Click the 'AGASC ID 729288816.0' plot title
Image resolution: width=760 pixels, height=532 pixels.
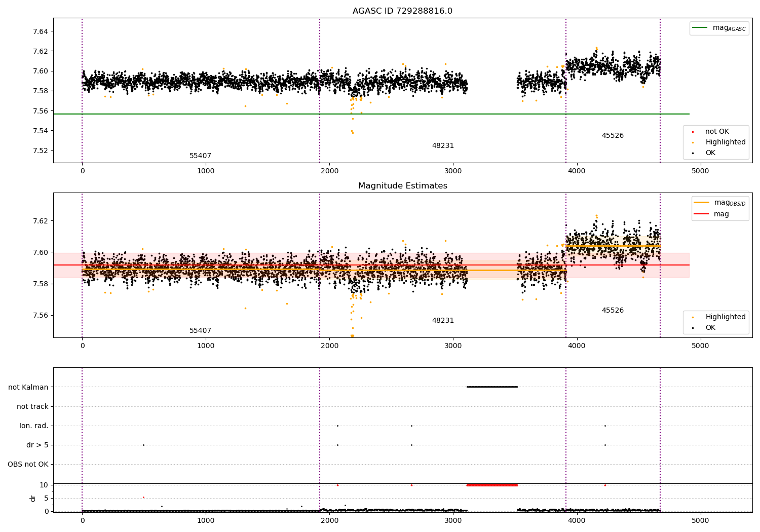point(402,11)
